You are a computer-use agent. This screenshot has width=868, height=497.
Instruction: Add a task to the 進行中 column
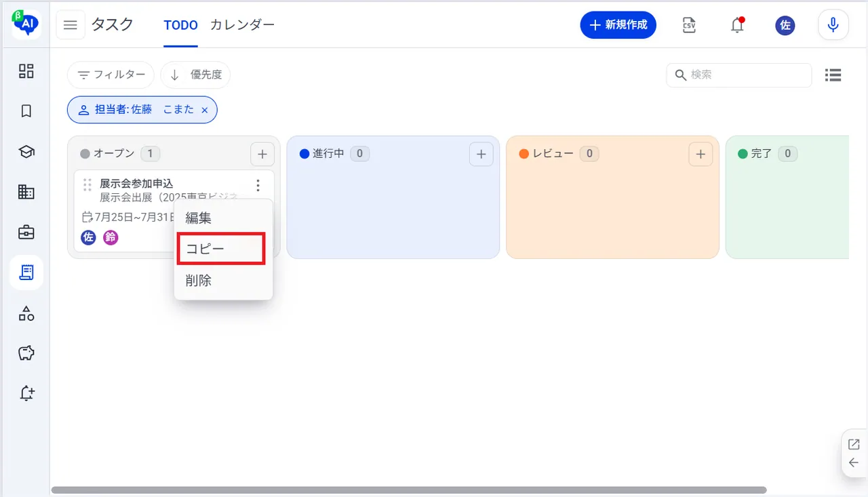(481, 155)
